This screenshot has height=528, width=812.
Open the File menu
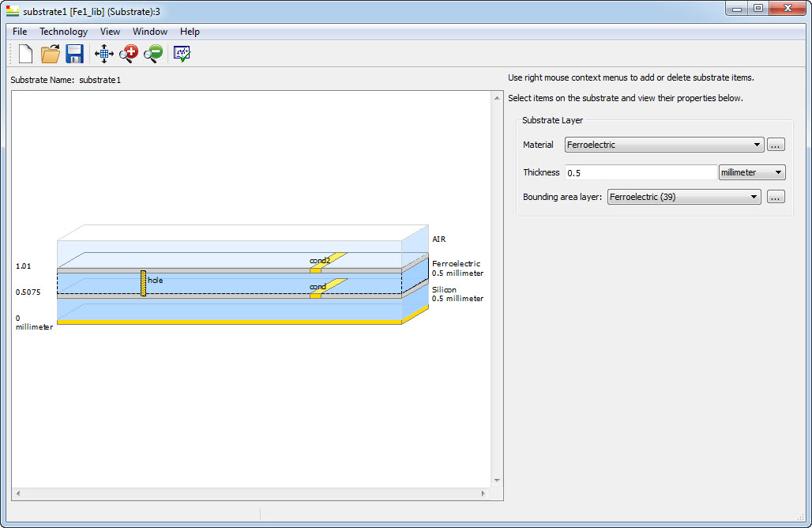(20, 32)
